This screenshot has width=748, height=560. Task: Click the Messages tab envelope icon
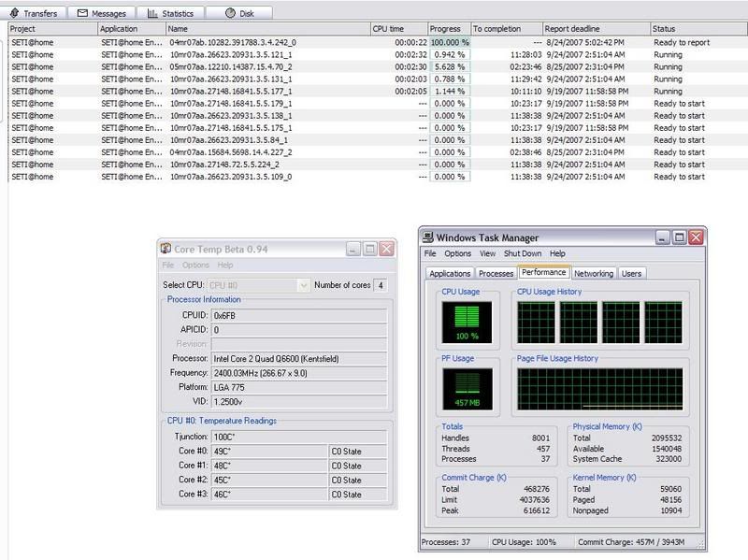(83, 14)
